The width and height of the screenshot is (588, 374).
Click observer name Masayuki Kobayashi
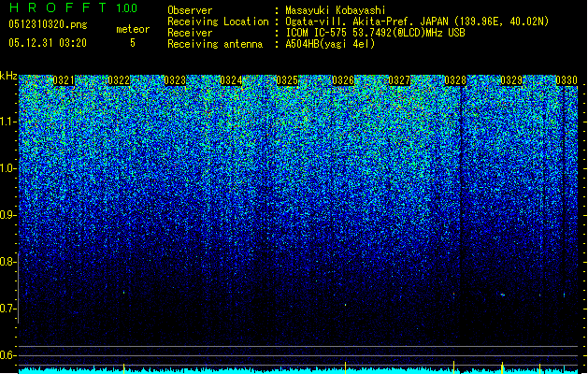pyautogui.click(x=336, y=10)
